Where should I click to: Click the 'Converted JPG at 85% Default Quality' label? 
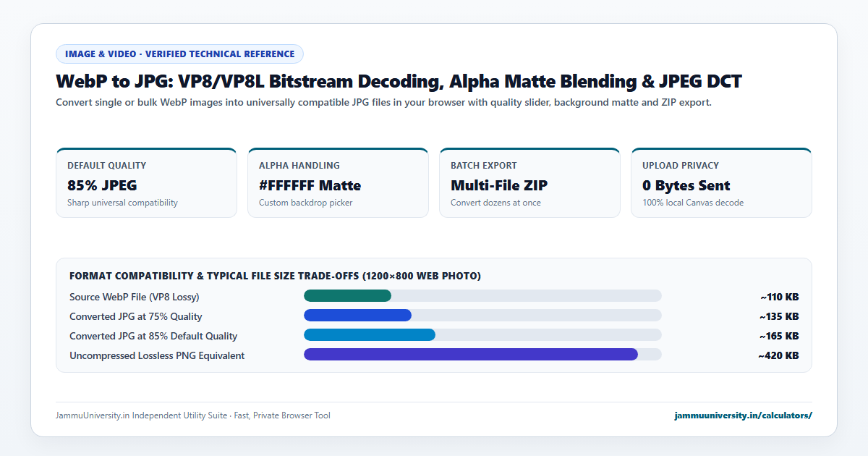(153, 336)
